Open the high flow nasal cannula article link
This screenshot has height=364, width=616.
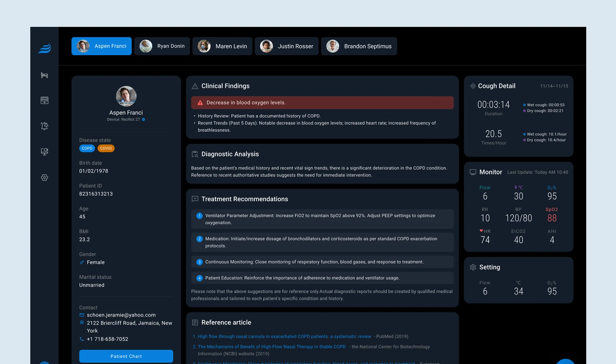[284, 336]
